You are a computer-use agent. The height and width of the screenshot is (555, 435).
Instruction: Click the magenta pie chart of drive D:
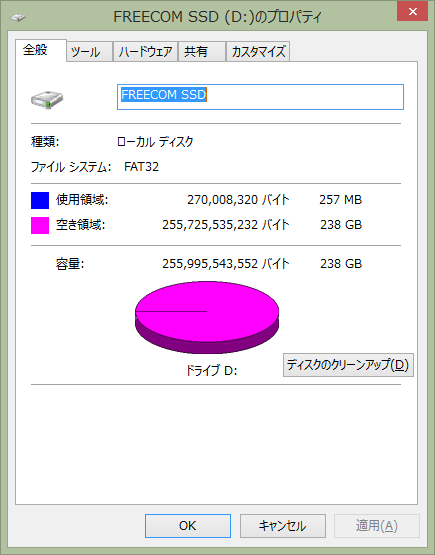tap(207, 317)
